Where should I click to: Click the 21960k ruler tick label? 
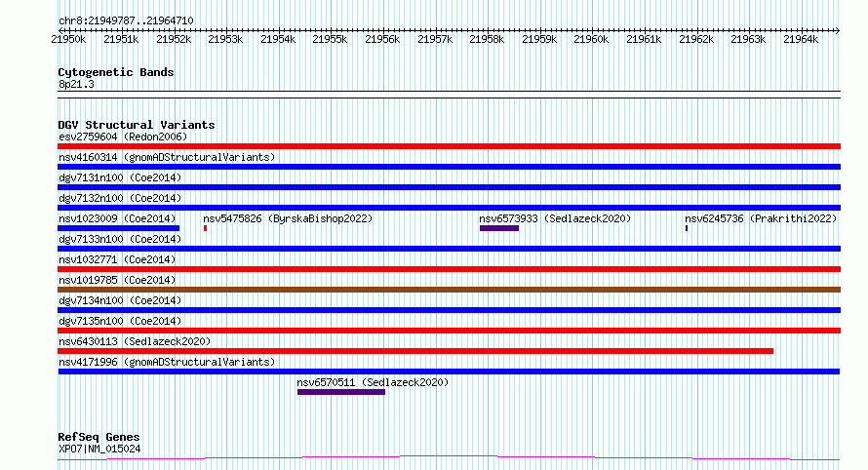tap(591, 39)
